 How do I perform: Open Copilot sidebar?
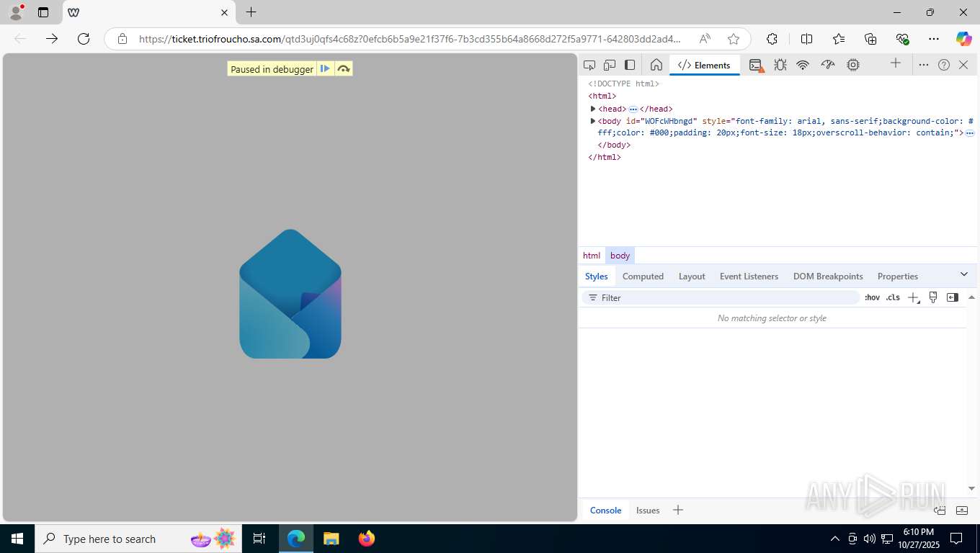pyautogui.click(x=964, y=39)
